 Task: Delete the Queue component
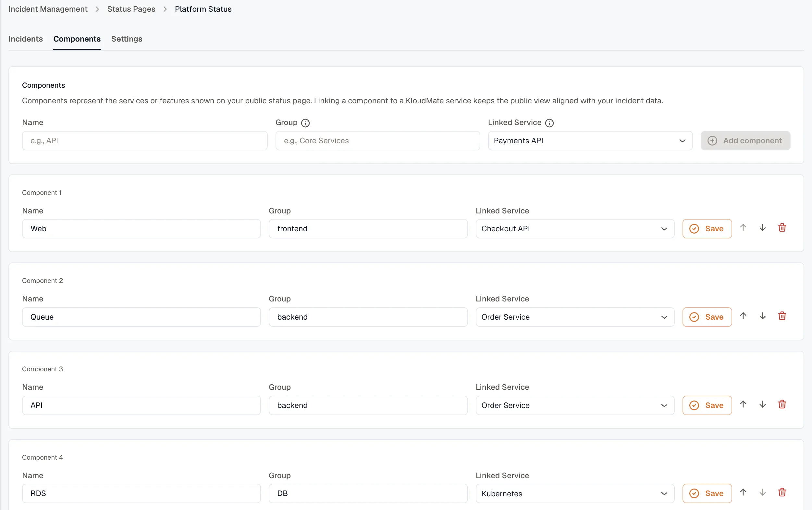tap(782, 316)
